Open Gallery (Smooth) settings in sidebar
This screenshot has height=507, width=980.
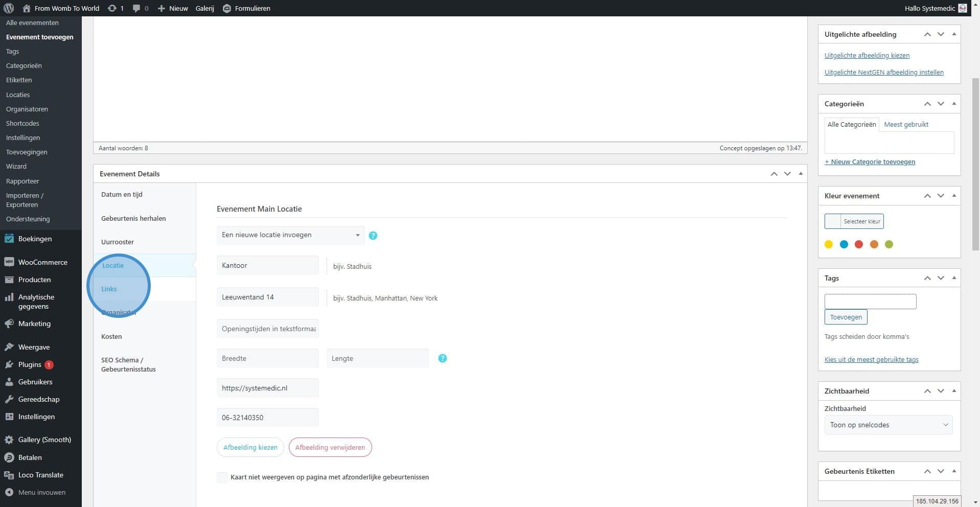coord(44,440)
